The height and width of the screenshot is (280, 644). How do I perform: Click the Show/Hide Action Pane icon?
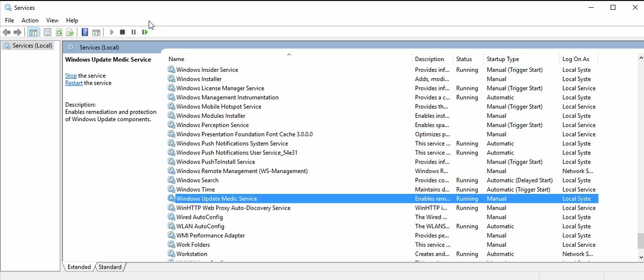(x=96, y=32)
